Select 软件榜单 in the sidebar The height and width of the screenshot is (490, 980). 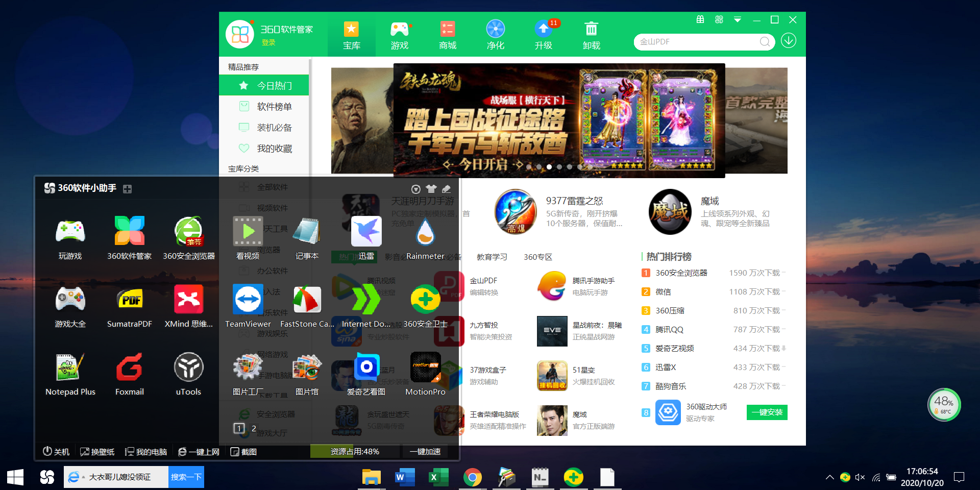point(264,106)
